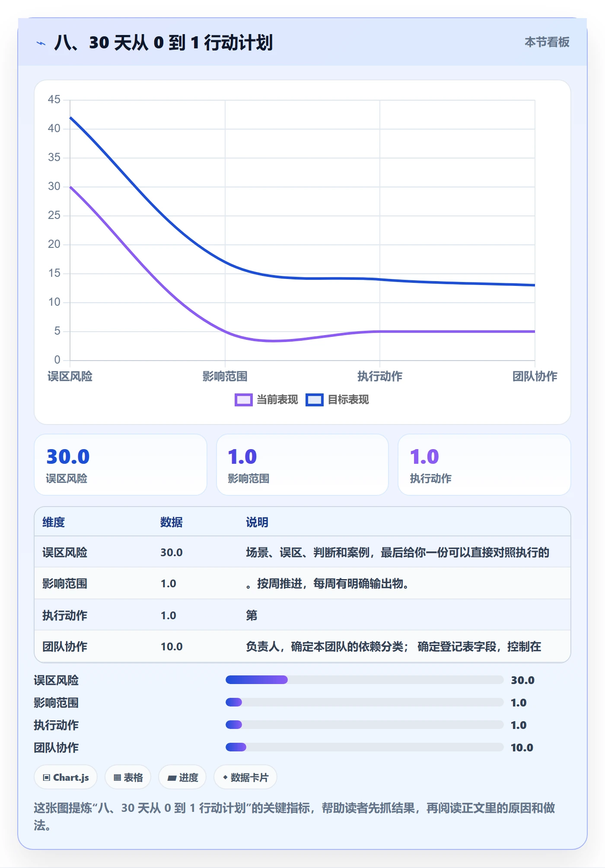Click the 说明 column header

point(257,522)
